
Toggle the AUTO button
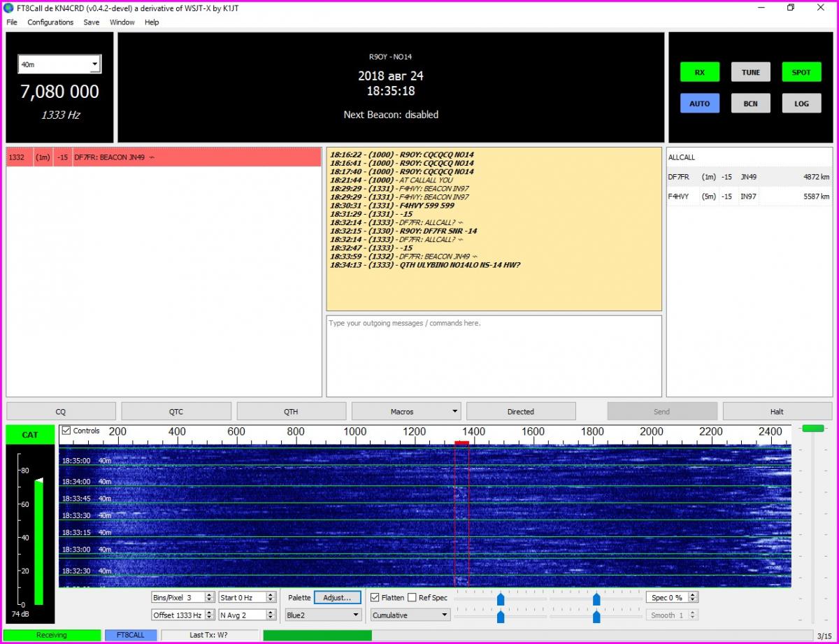(x=699, y=103)
